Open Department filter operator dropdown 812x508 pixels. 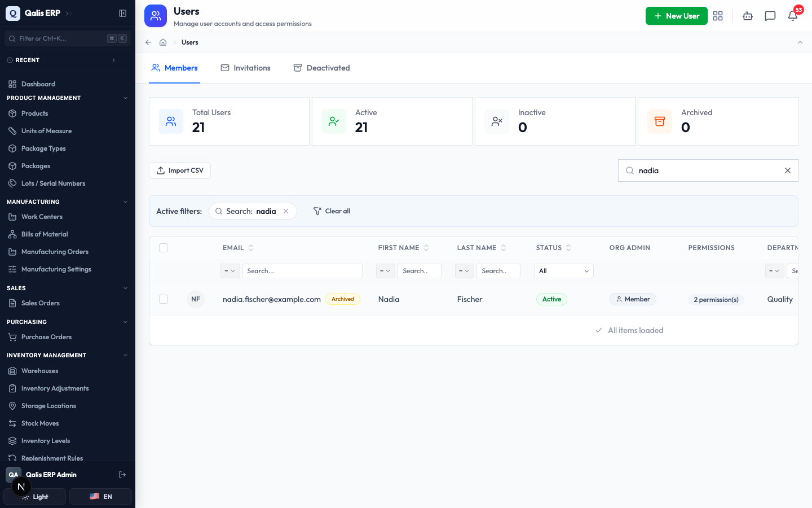(775, 271)
